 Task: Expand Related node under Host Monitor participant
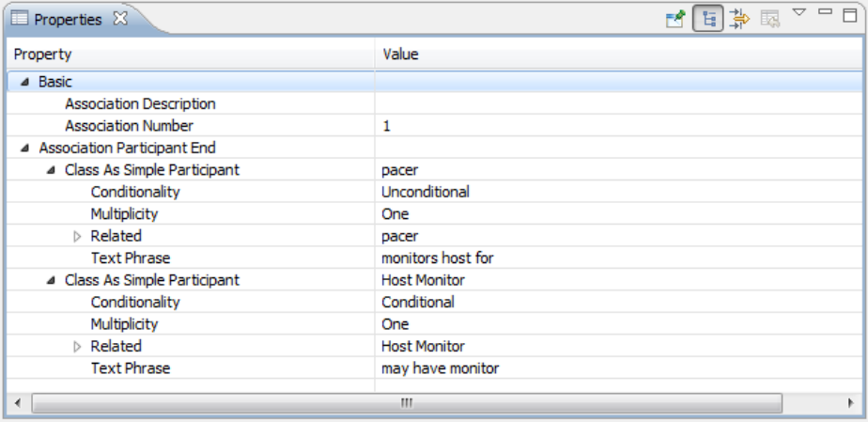(78, 347)
